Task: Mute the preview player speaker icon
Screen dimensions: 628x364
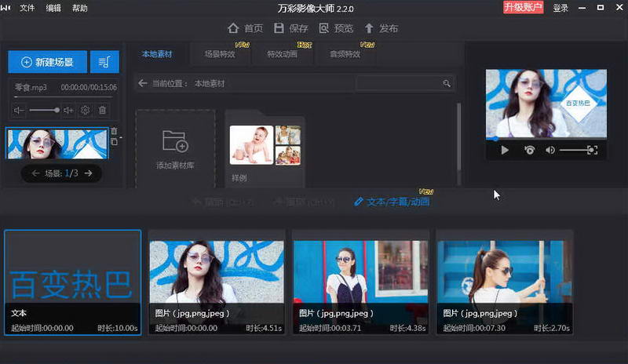Action: [x=550, y=150]
